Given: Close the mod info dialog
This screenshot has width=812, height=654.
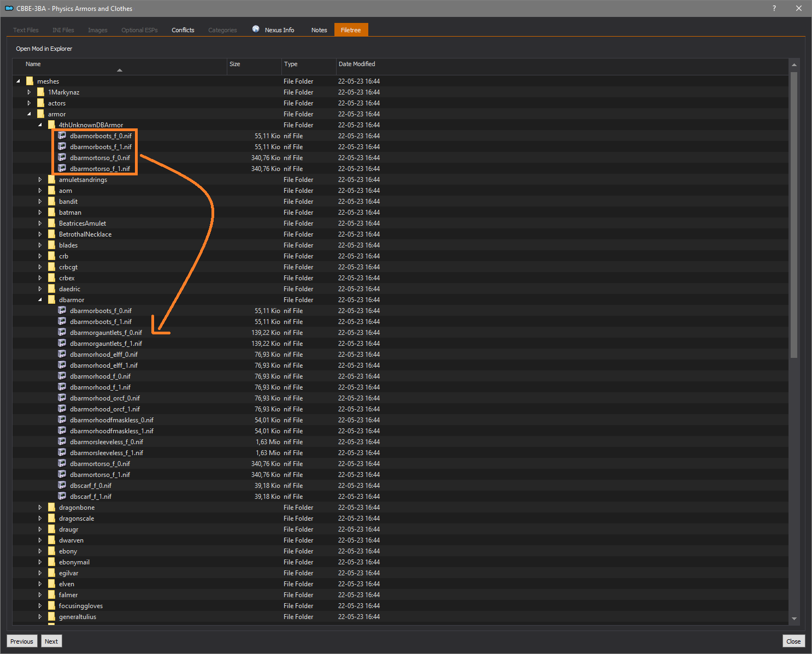Looking at the screenshot, I should coord(793,641).
